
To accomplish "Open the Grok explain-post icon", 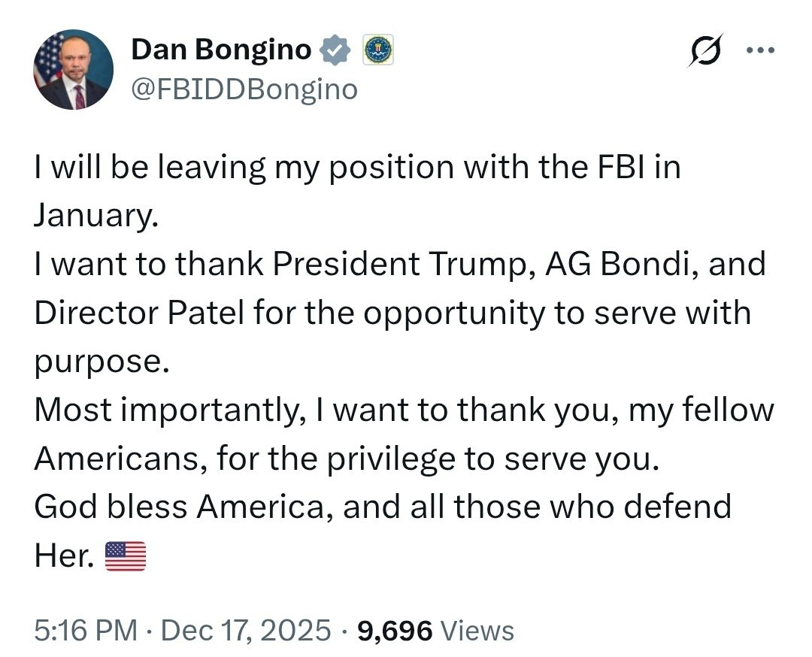I will [x=705, y=50].
